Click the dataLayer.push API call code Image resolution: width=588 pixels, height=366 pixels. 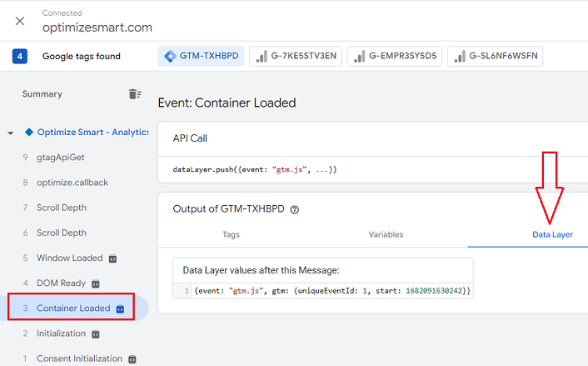255,169
